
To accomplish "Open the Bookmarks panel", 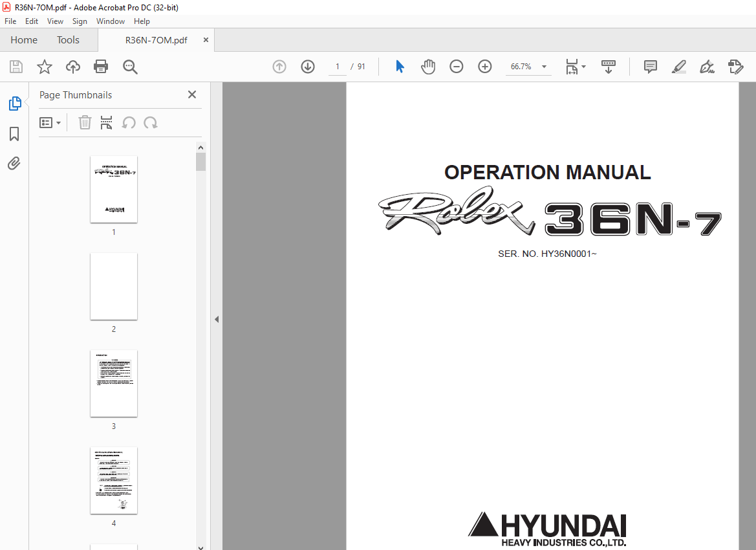I will pos(14,134).
